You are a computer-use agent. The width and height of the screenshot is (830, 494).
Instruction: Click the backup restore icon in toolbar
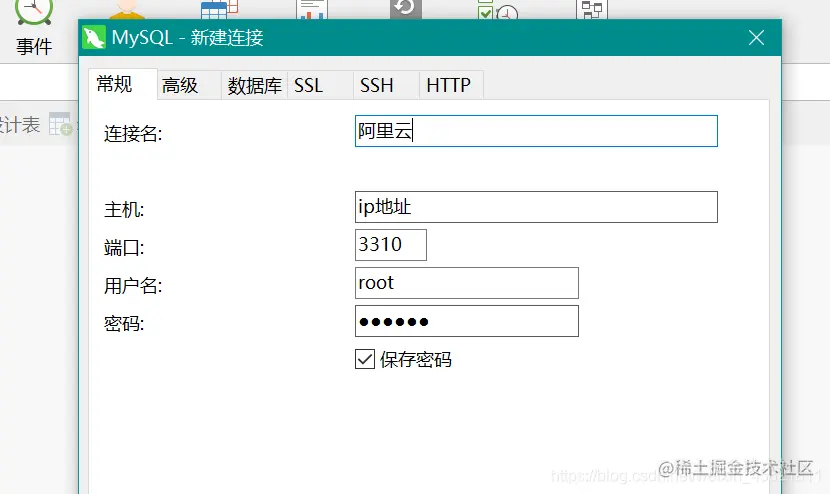click(x=405, y=10)
